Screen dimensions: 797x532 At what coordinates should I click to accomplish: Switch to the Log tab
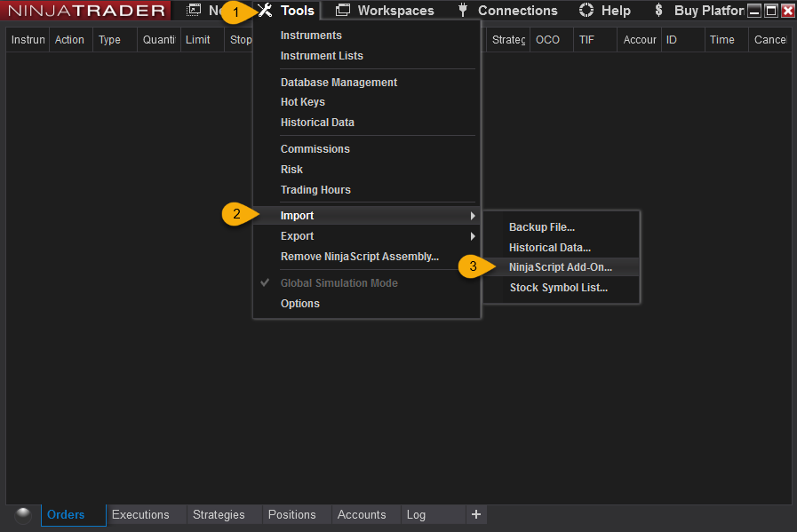point(433,515)
